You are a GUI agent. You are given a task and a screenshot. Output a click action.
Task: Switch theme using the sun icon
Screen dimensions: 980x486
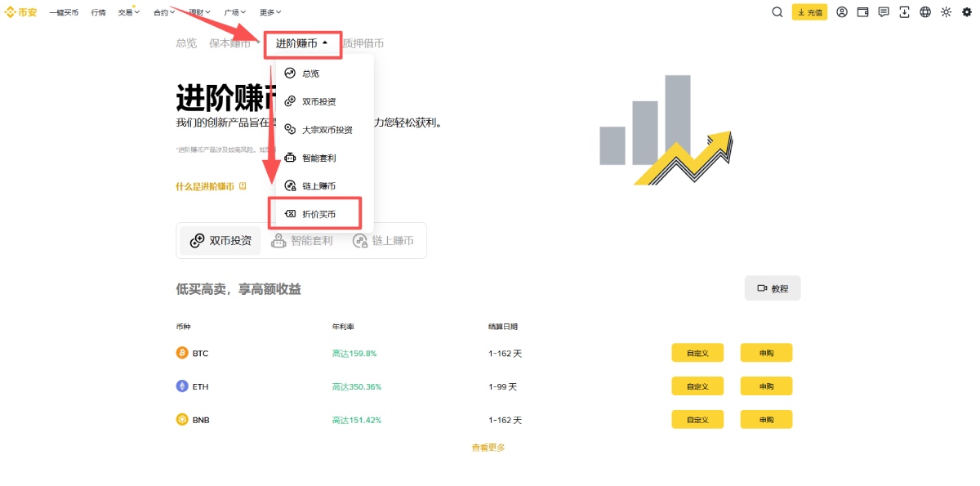(x=945, y=12)
